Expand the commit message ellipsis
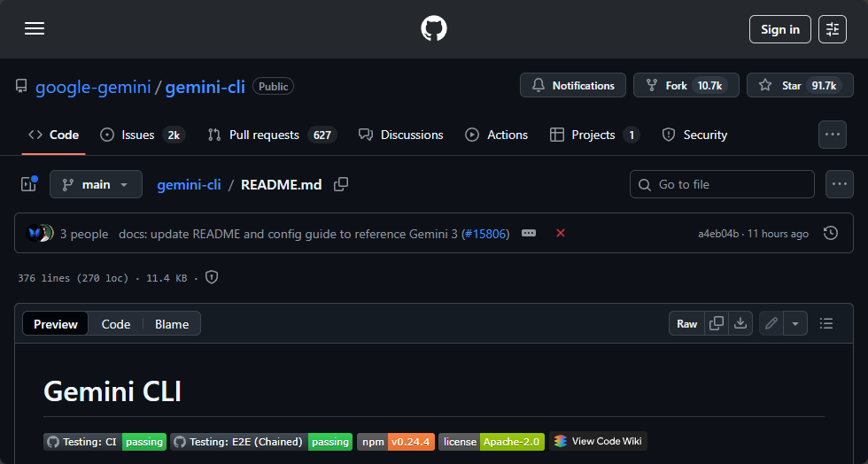The width and height of the screenshot is (868, 464). coord(529,234)
